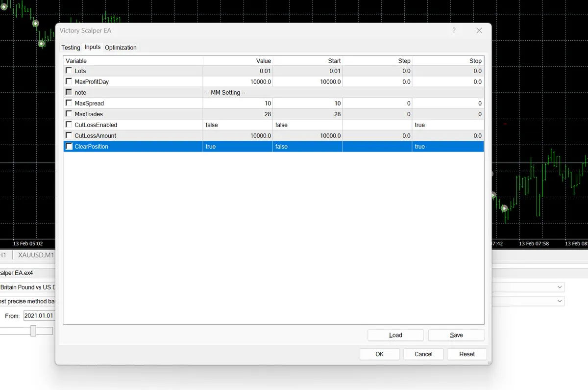Open the Optimization tab
Viewport: 588px width, 390px height.
tap(121, 48)
